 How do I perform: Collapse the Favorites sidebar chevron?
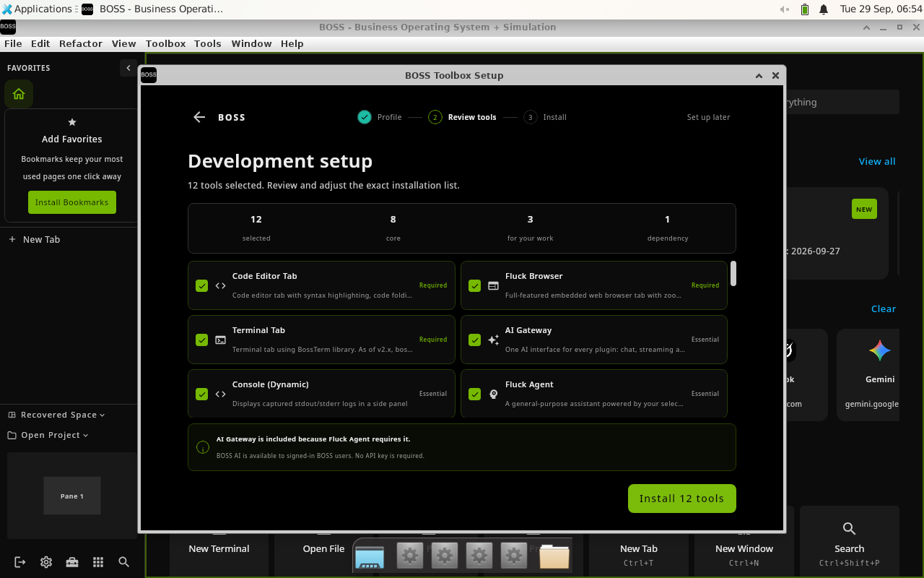[128, 68]
